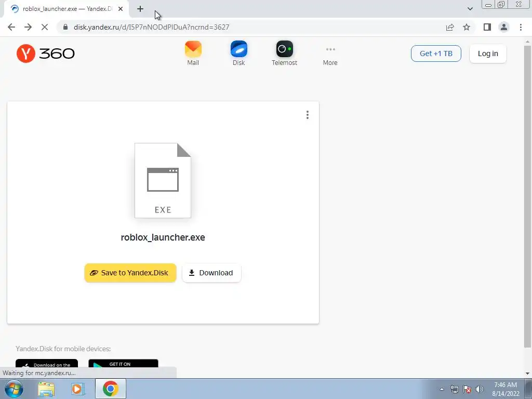Open the Yandex Disk service icon

(238, 53)
